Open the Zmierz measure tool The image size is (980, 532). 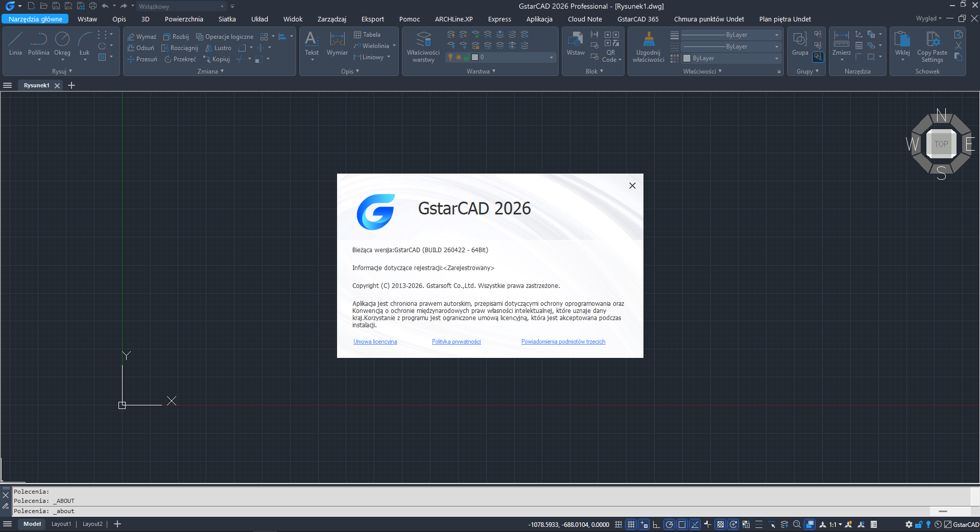pos(841,45)
